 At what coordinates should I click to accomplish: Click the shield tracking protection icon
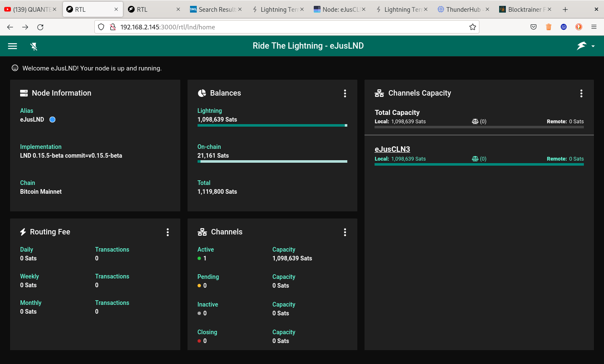pyautogui.click(x=101, y=27)
